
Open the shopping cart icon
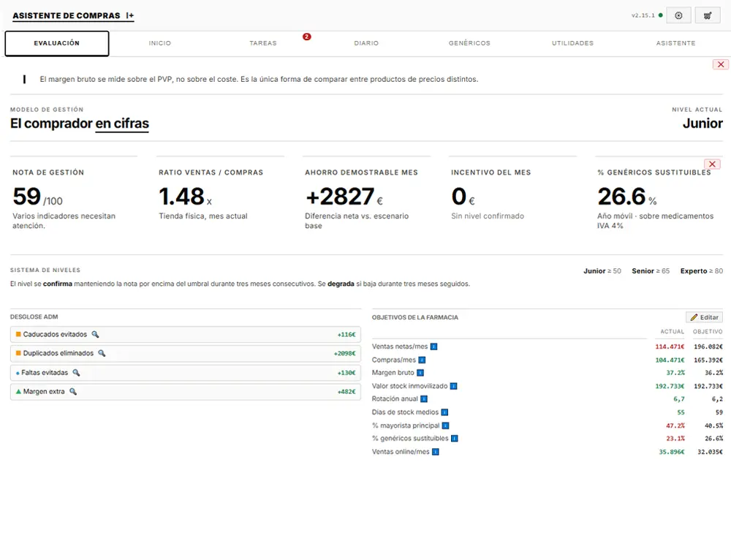pos(707,15)
